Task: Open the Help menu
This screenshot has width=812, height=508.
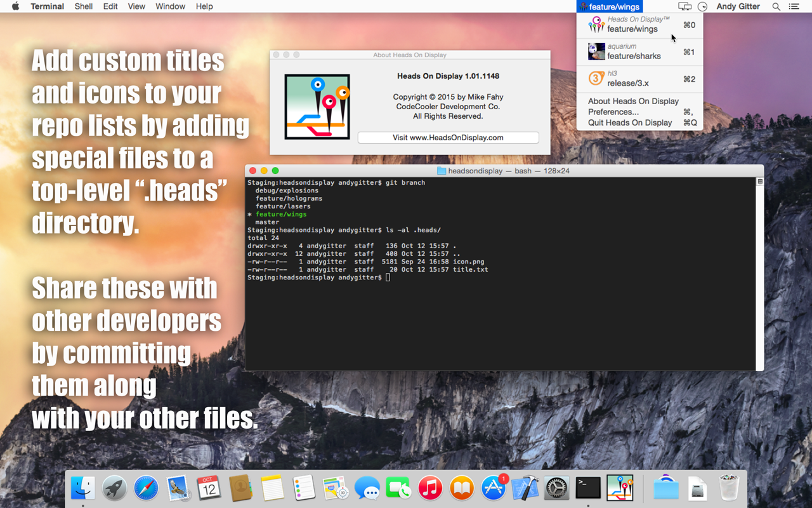Action: point(204,6)
